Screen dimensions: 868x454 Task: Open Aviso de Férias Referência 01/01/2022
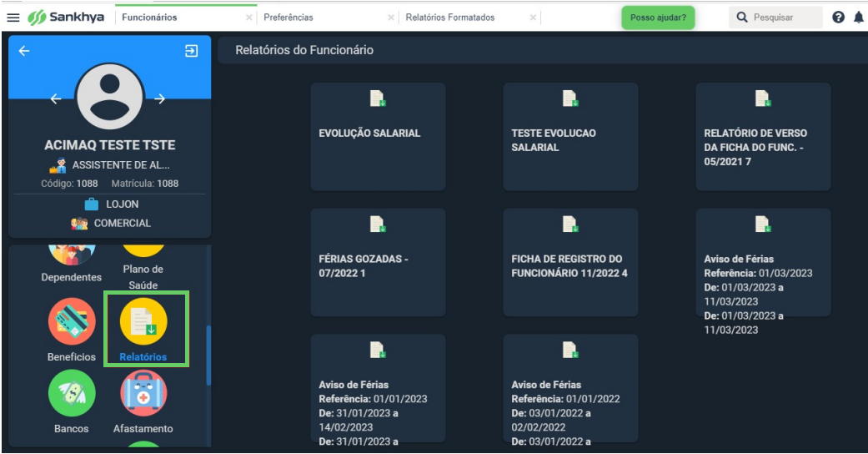pyautogui.click(x=570, y=389)
